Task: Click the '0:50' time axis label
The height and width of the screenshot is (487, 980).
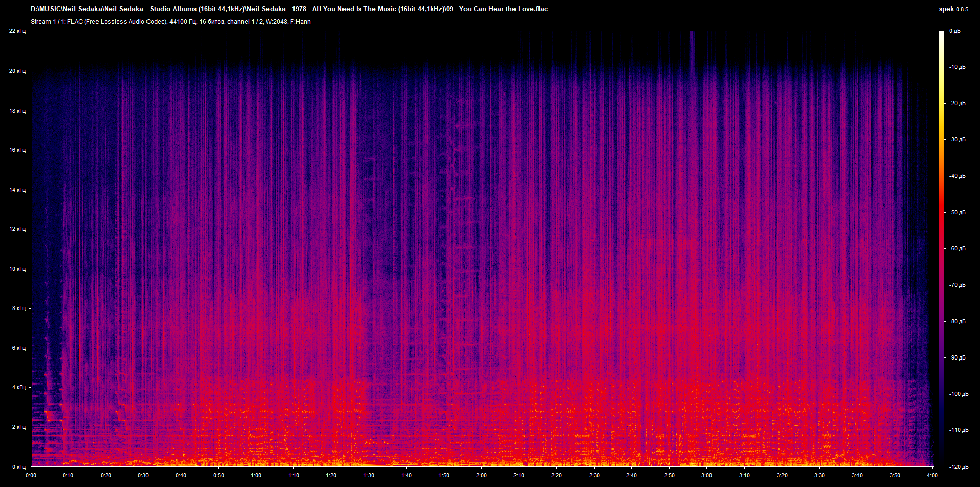Action: (x=218, y=475)
